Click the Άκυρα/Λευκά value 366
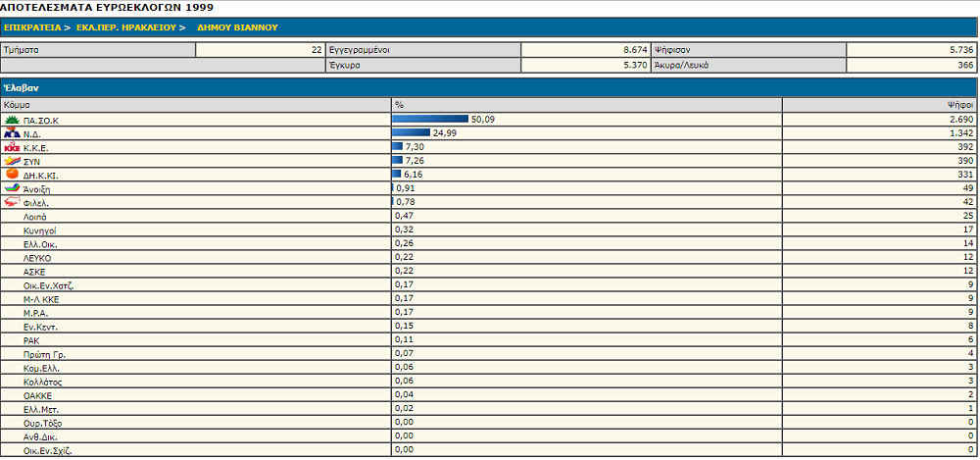980x460 pixels. (964, 65)
